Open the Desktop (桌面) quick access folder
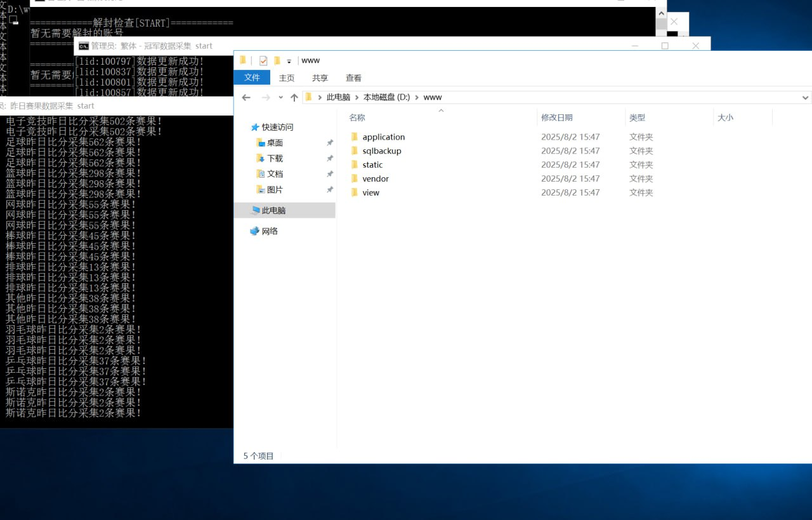This screenshot has height=520, width=812. pos(274,143)
